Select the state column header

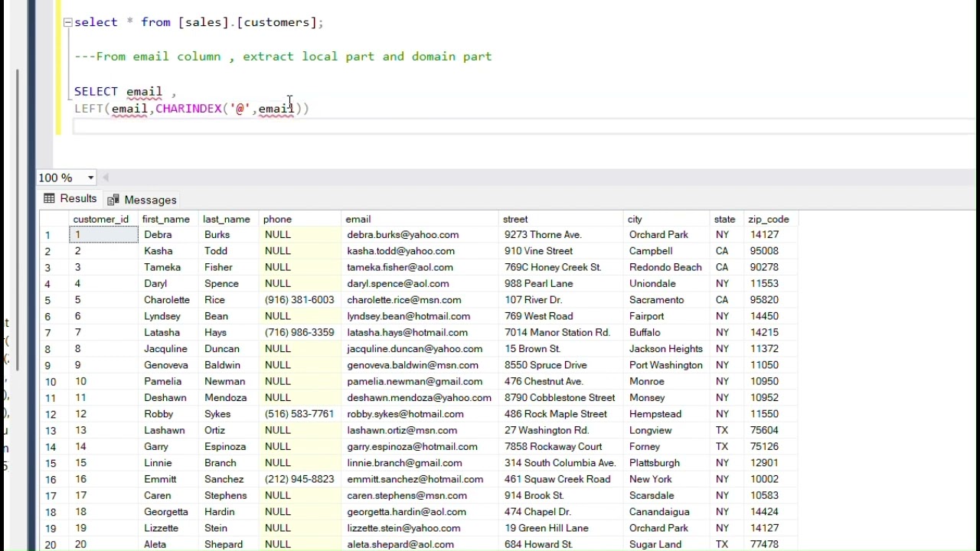pos(728,220)
